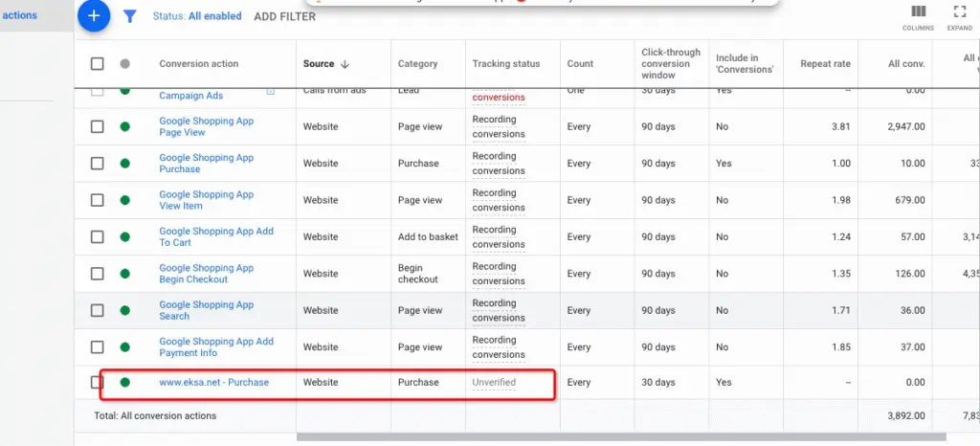Sort by the All conv. column header
980x446 pixels.
[x=905, y=64]
